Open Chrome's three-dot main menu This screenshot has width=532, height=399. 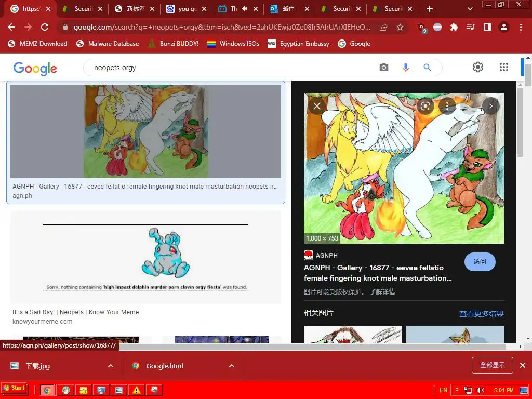coord(521,27)
